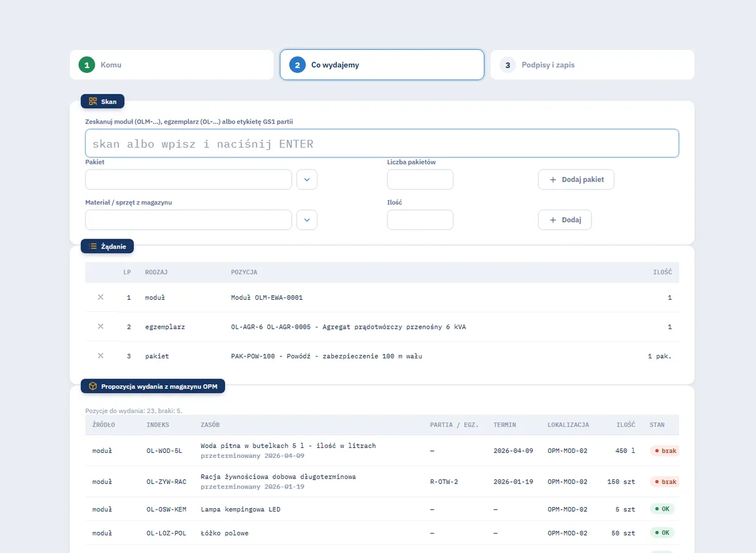Click index OL-OSW-KEM
The image size is (756, 553).
click(x=166, y=509)
